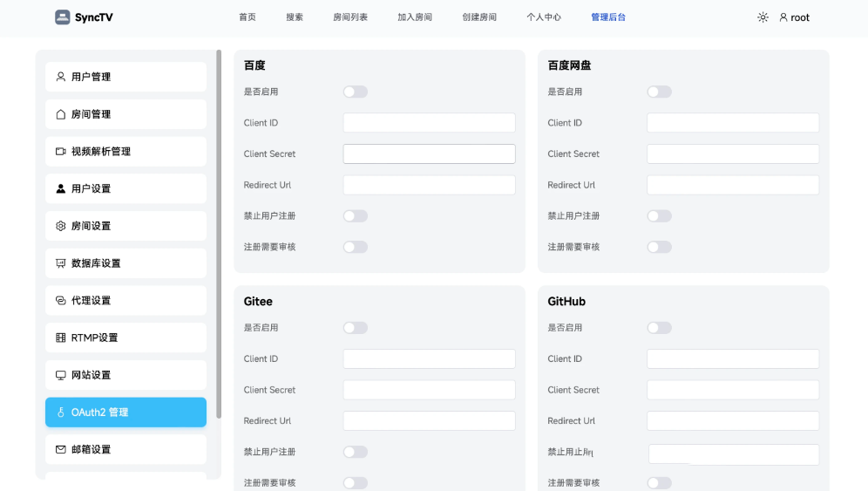Open 房间设置 via its gear icon

(61, 226)
